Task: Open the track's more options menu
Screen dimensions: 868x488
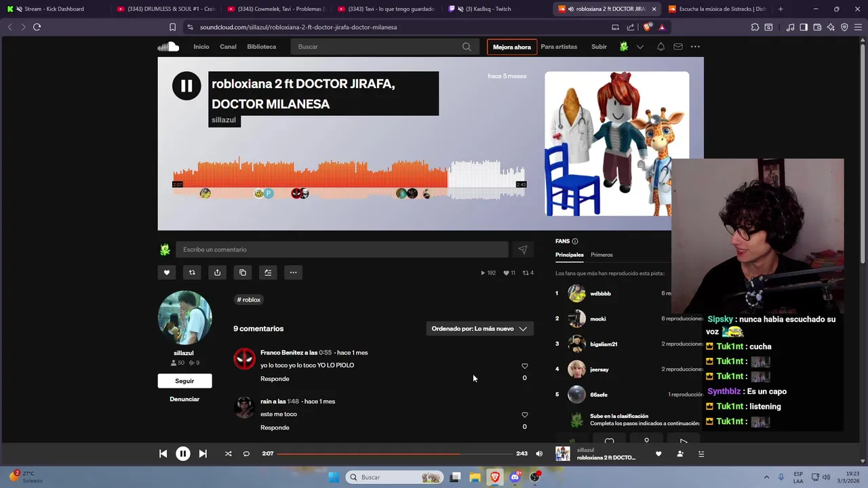Action: [293, 272]
